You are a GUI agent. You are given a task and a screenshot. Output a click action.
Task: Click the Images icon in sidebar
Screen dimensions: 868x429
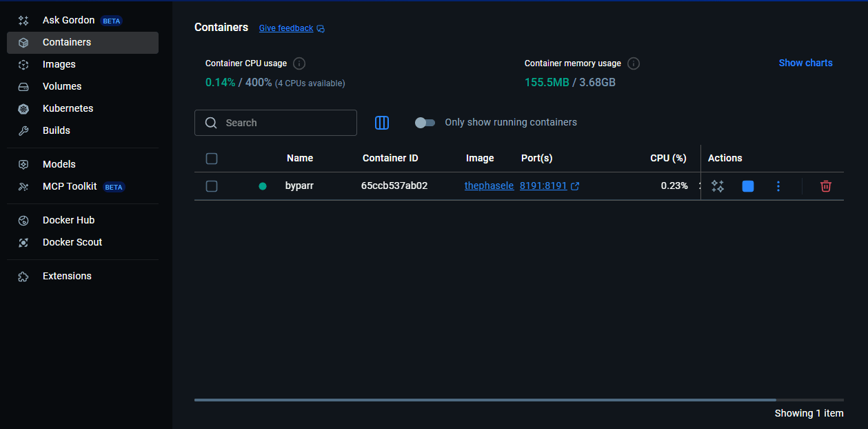pos(23,65)
